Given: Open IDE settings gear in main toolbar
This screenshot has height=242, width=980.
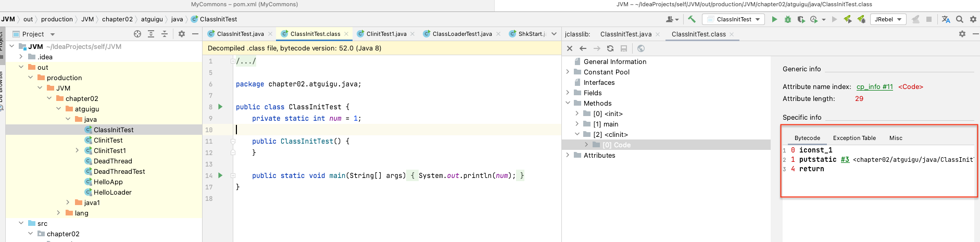Looking at the screenshot, I should [973, 19].
